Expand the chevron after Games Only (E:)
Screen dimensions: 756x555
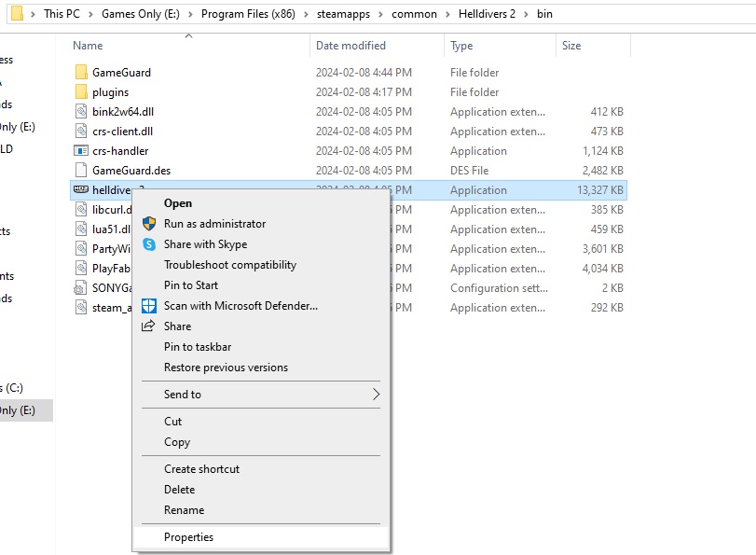190,15
